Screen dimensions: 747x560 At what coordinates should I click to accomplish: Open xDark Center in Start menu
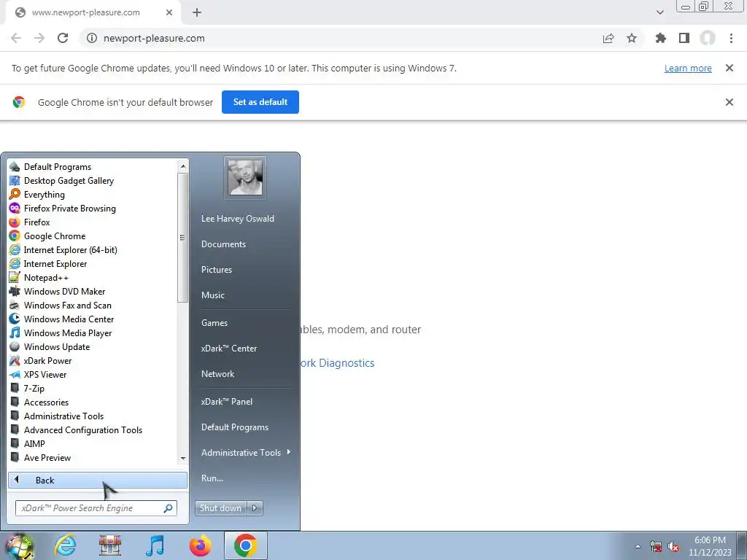(x=228, y=349)
